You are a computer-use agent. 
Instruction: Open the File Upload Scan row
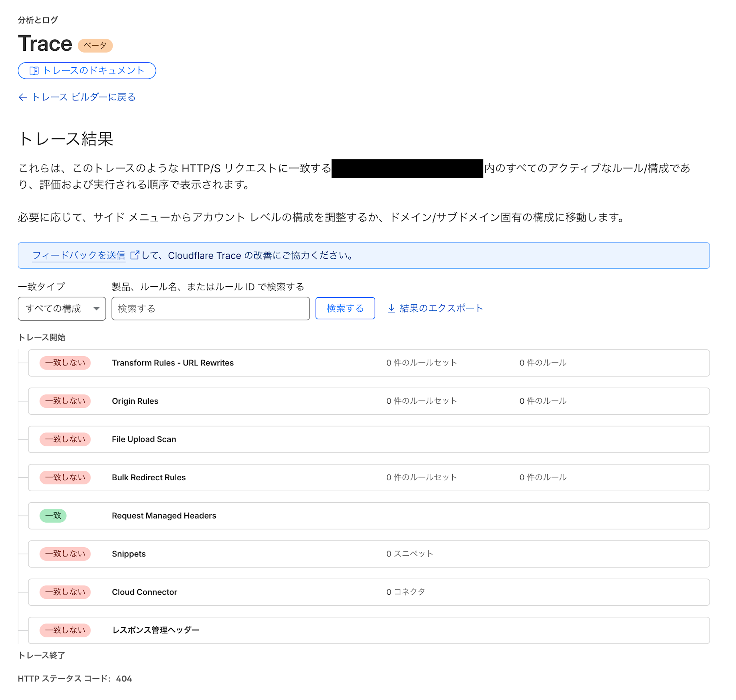tap(144, 439)
